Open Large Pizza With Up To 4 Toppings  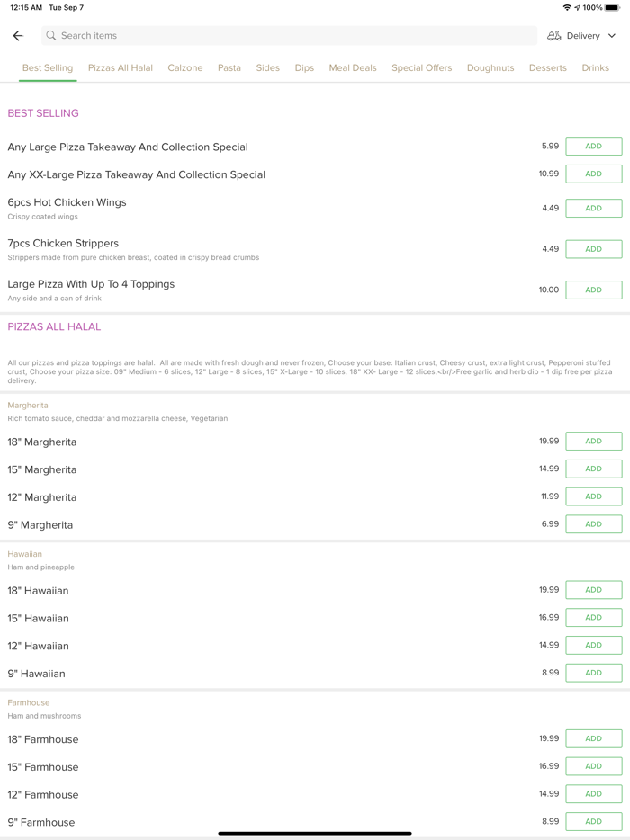point(92,284)
